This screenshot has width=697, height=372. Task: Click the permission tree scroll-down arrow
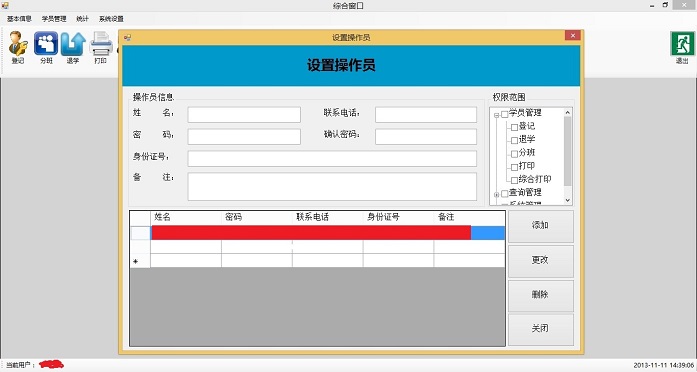pyautogui.click(x=568, y=200)
